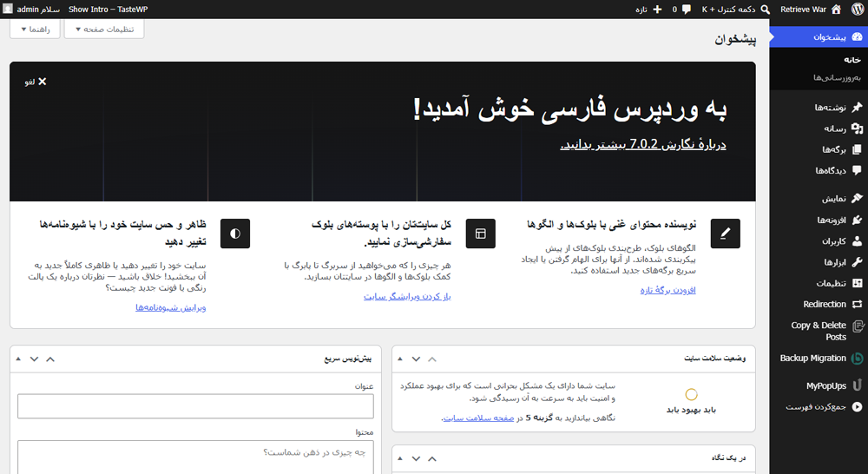Click the تنظیمات settings icon in the sidebar
The image size is (868, 474).
[857, 283]
